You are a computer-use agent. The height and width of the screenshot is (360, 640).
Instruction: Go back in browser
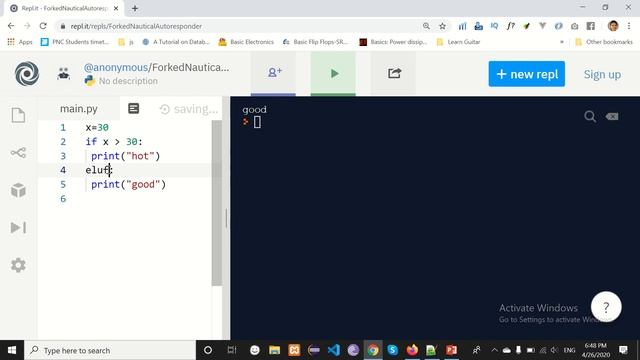(x=11, y=26)
